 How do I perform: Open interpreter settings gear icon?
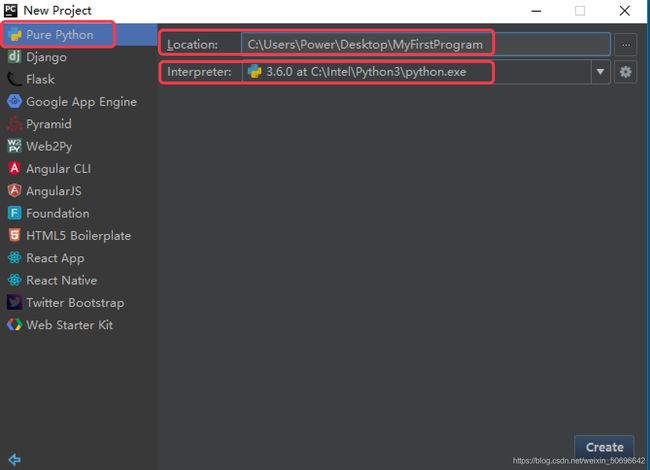(626, 72)
